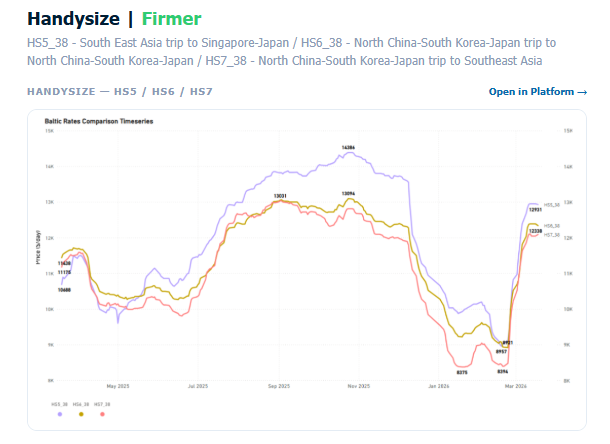Click the 10688 starting data label
Image resolution: width=610 pixels, height=444 pixels.
point(64,290)
